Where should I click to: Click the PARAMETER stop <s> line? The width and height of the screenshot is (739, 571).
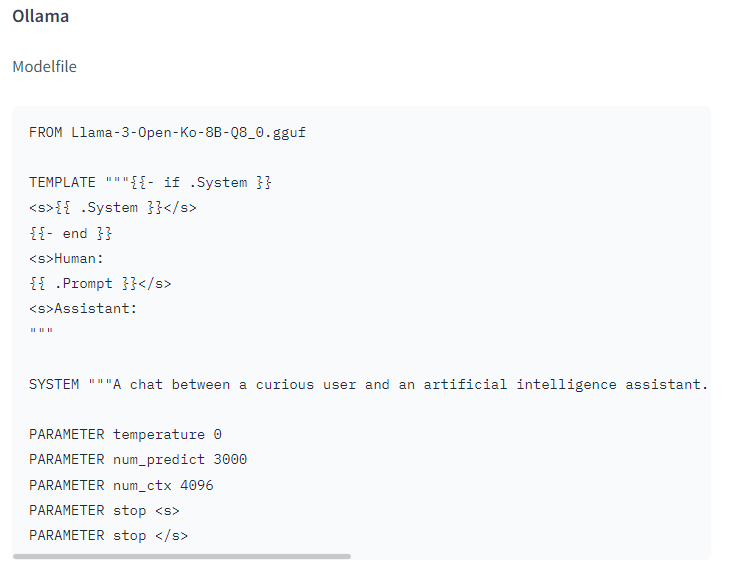tap(104, 511)
